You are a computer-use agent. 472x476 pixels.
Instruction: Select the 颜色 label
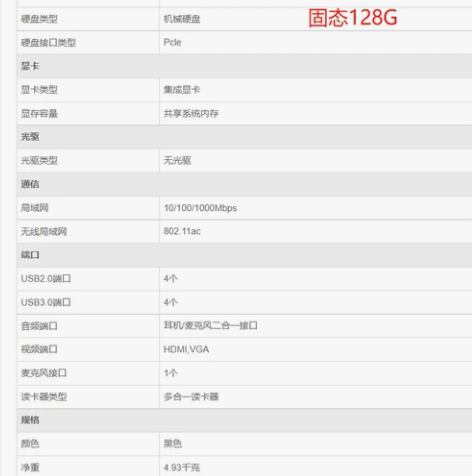30,444
